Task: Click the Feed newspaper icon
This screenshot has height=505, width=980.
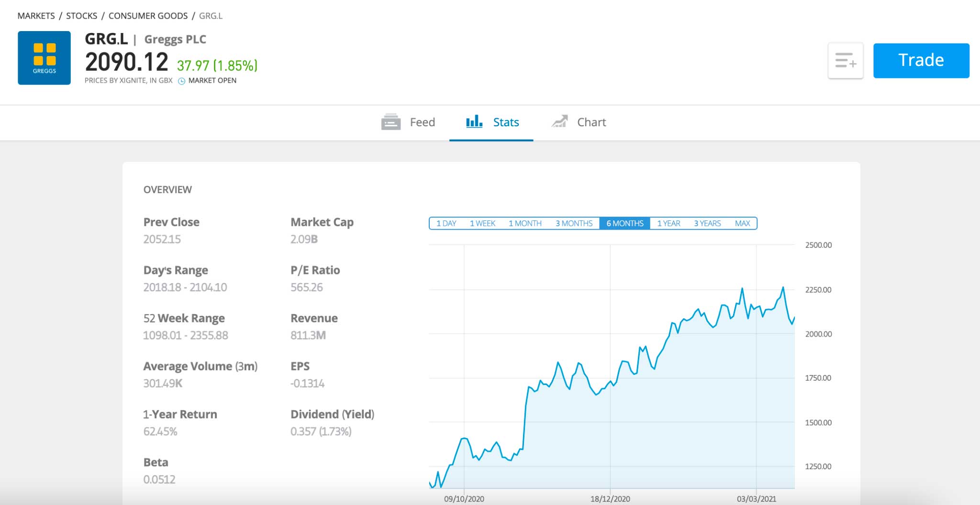Action: pyautogui.click(x=391, y=122)
